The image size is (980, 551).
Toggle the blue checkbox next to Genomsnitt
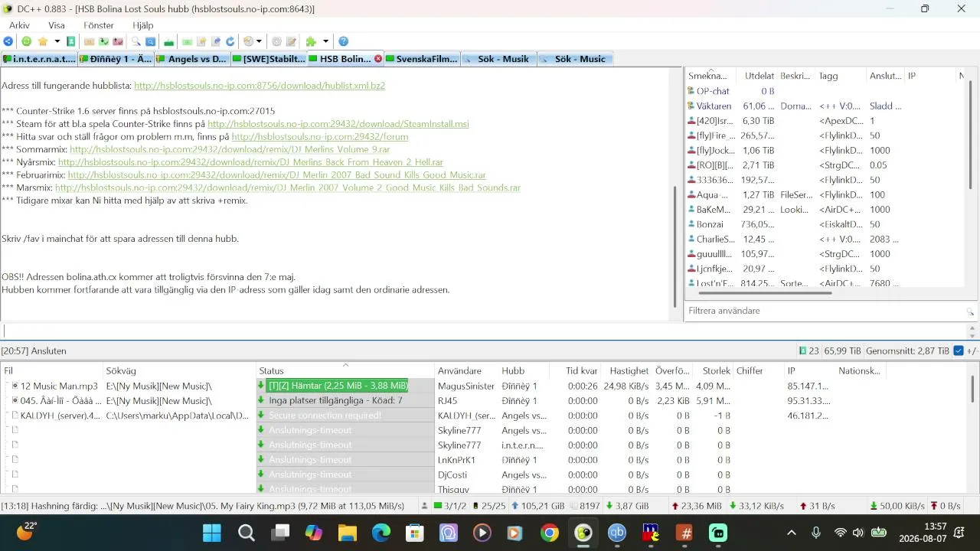(x=959, y=351)
